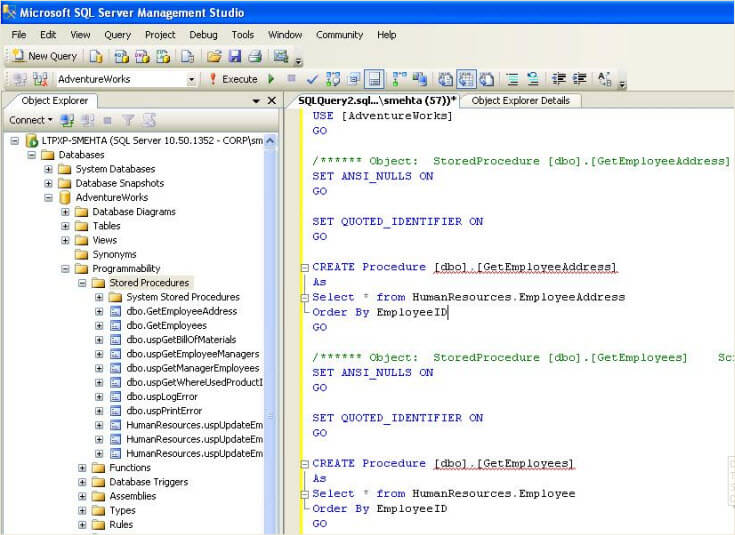The image size is (735, 535).
Task: Parse the query with the checkmark icon
Action: (312, 79)
